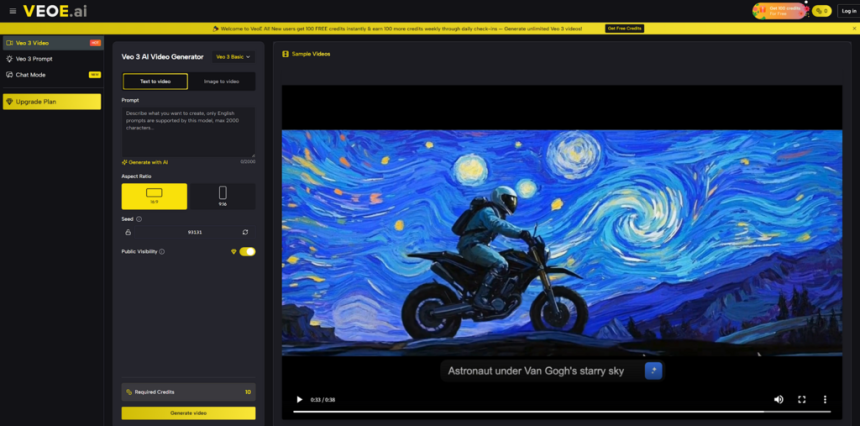Click the Public Visibility info icon
This screenshot has height=426, width=860.
point(162,252)
